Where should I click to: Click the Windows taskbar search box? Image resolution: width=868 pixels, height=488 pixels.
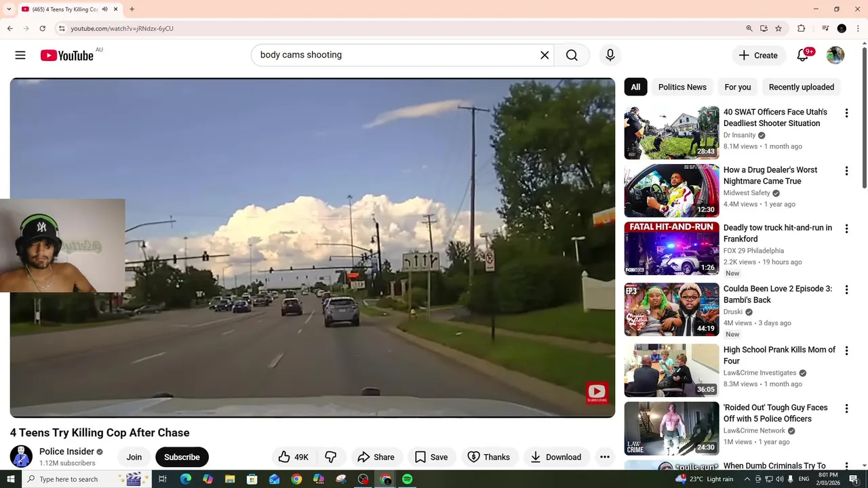click(87, 479)
